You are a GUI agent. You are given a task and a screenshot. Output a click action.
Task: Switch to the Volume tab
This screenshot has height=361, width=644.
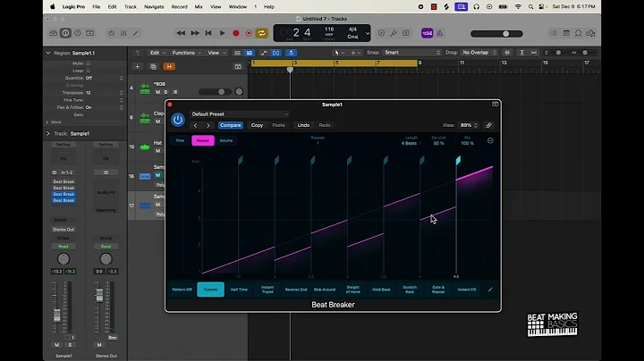click(x=226, y=140)
